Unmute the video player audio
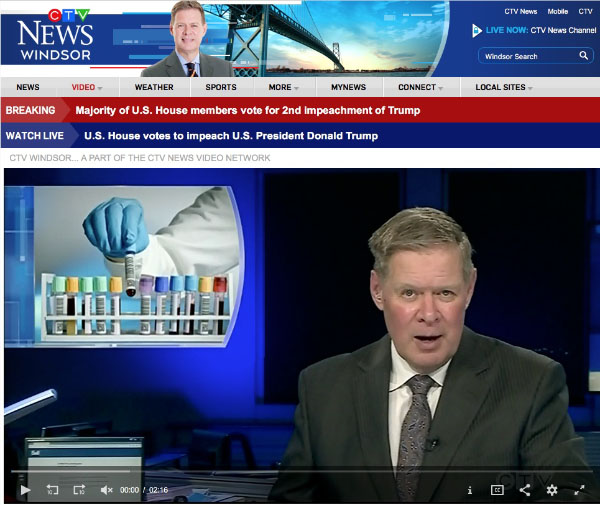The height and width of the screenshot is (505, 600). [107, 490]
